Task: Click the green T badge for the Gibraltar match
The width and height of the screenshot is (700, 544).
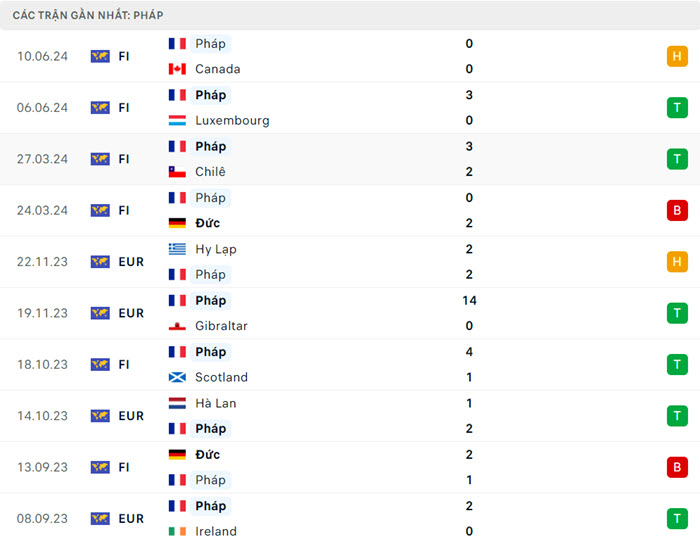Action: 677,313
